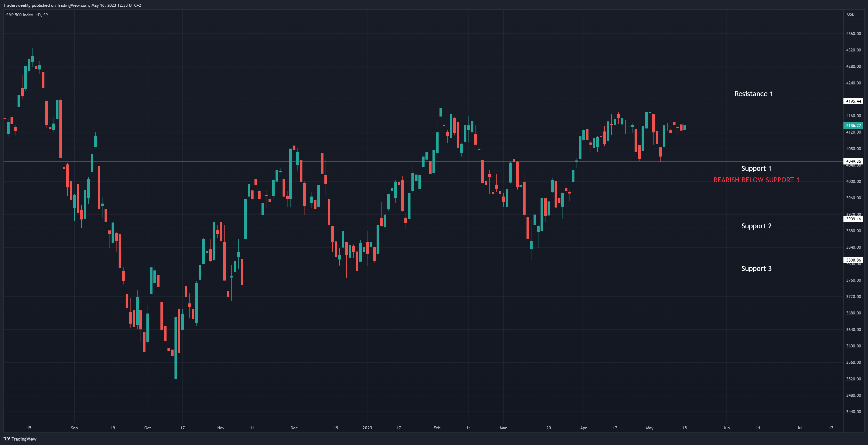Click the Sep label on time axis

pos(74,428)
